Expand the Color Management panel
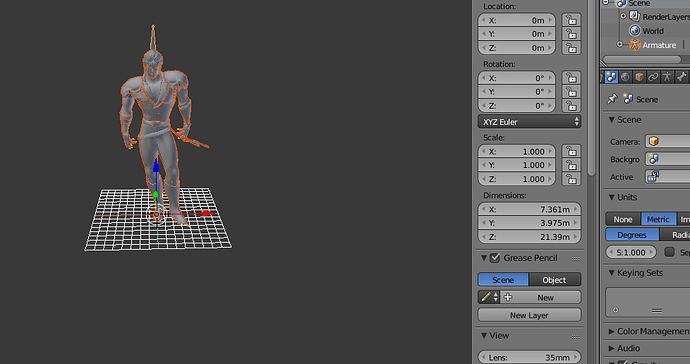The height and width of the screenshot is (364, 690). pyautogui.click(x=611, y=331)
